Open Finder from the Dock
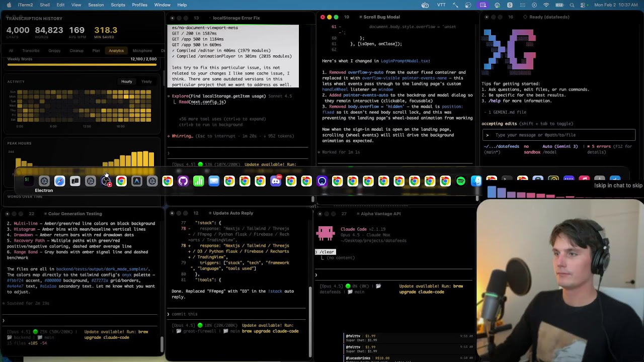This screenshot has width=644, height=362. click(476, 181)
